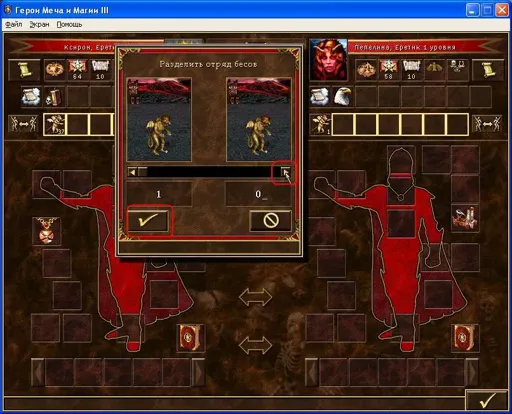Open the Помощь menu

(x=69, y=24)
